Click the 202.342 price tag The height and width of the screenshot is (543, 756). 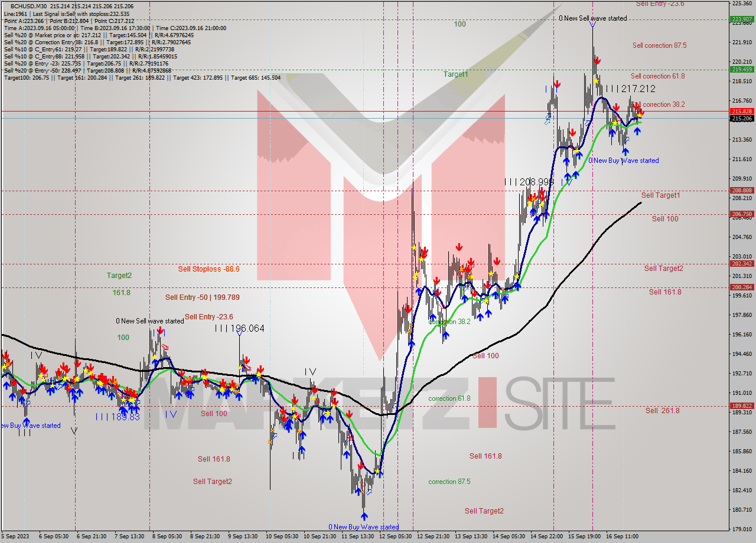pyautogui.click(x=741, y=263)
